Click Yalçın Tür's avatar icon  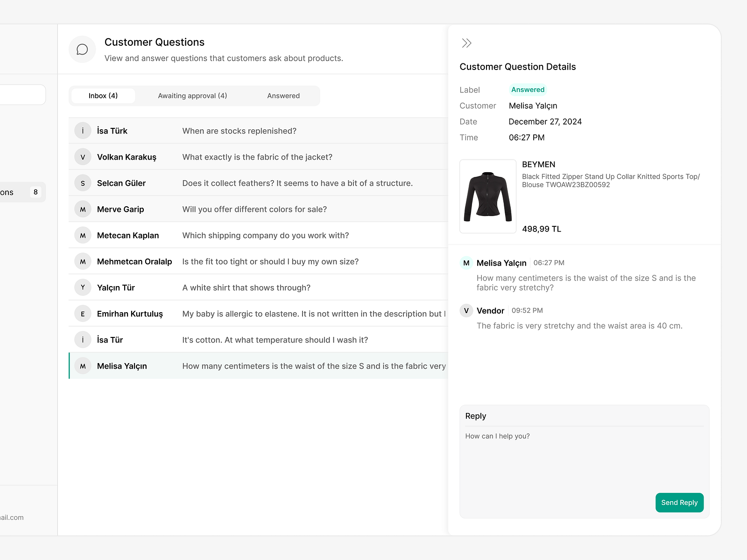pos(83,287)
